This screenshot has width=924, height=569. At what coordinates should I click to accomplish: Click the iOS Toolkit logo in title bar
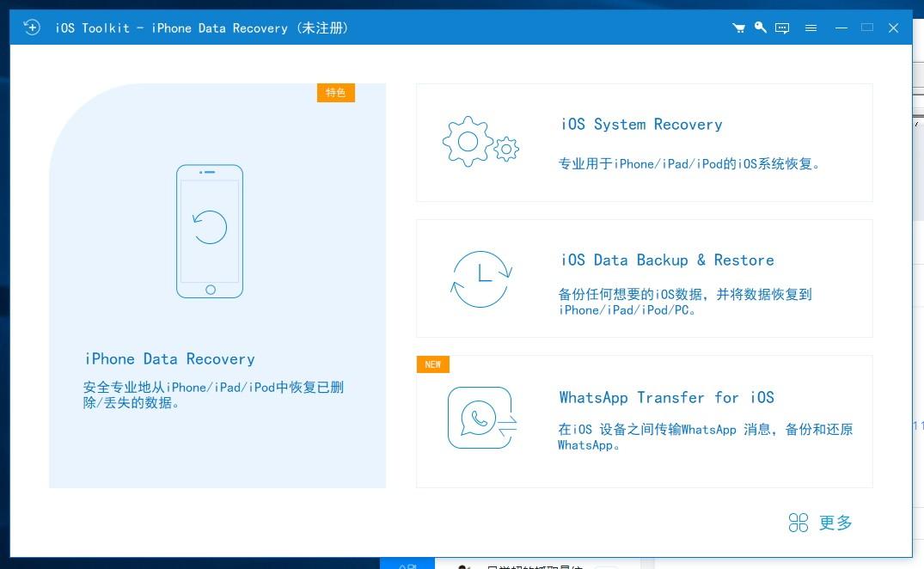pos(32,28)
